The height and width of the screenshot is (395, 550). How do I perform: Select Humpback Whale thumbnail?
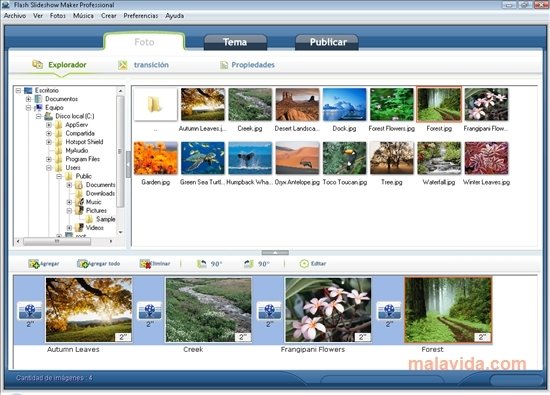250,158
